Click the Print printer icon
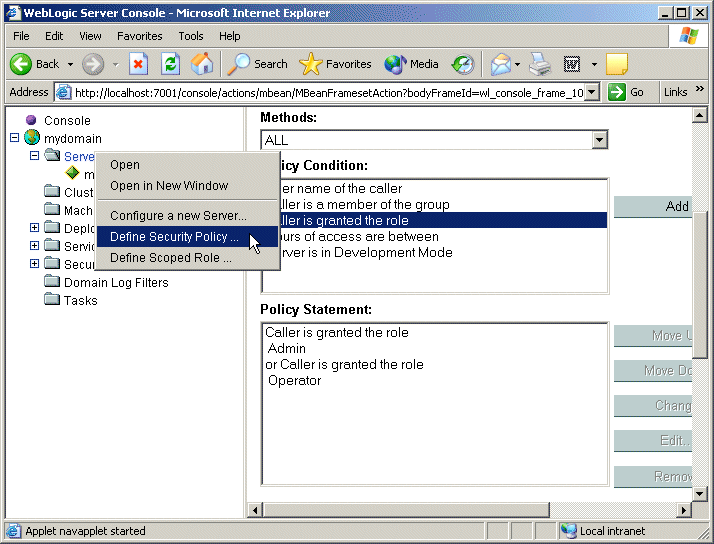 click(x=540, y=64)
